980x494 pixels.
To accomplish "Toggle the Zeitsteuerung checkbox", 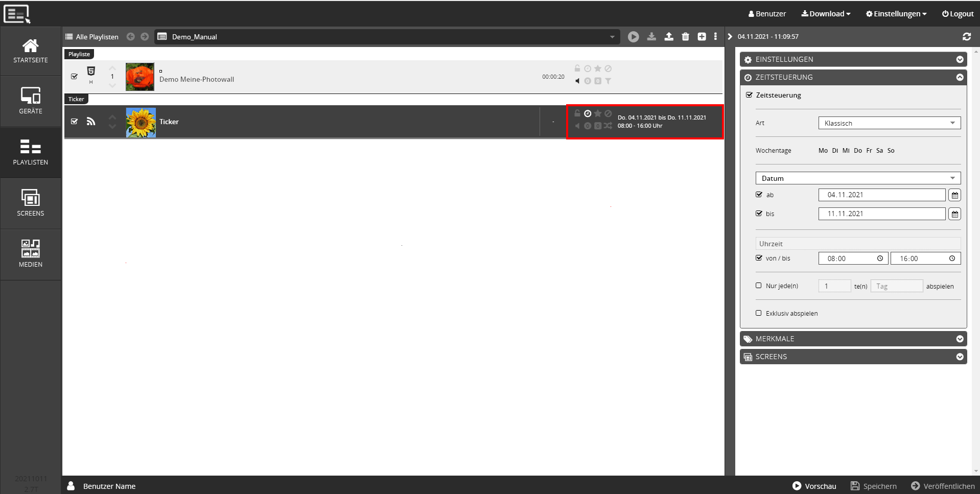I will pos(750,95).
